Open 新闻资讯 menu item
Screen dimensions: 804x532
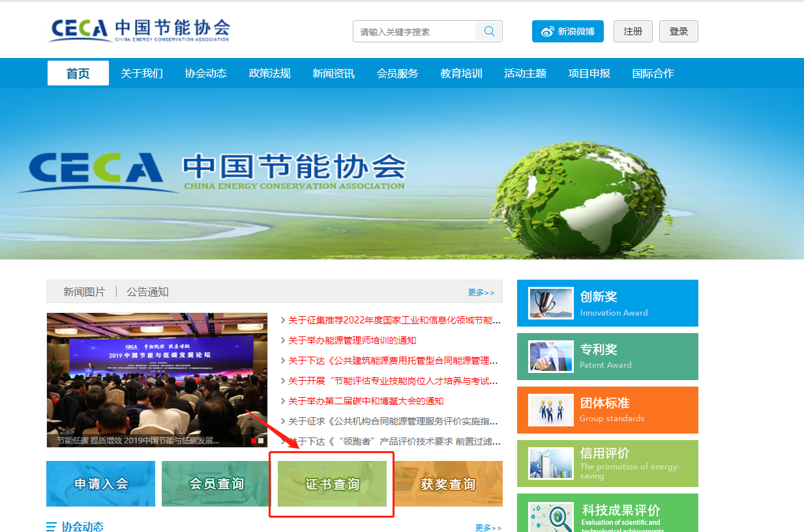pos(333,73)
